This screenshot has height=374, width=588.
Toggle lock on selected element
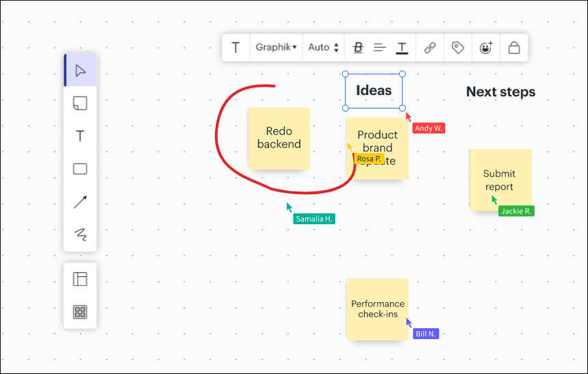pyautogui.click(x=514, y=48)
